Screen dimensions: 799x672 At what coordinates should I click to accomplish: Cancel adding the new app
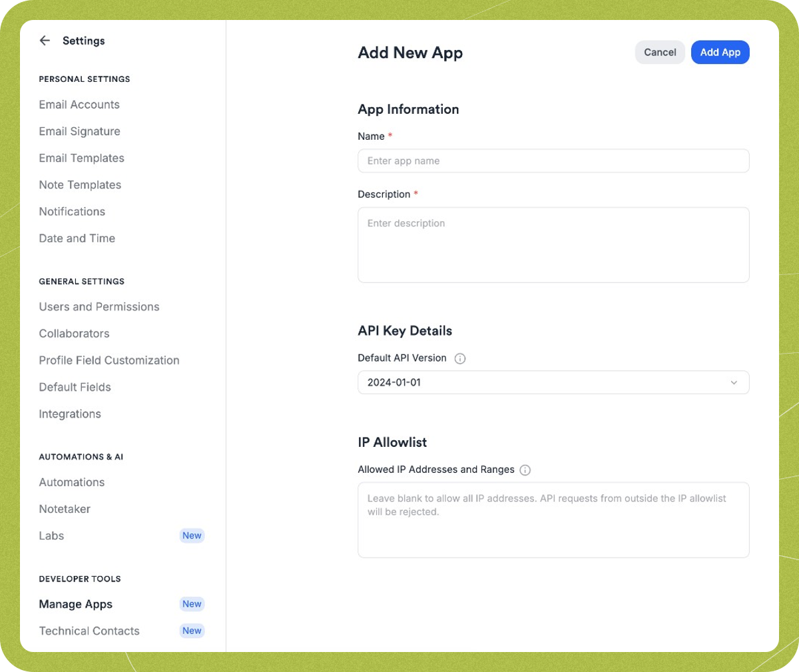point(660,52)
